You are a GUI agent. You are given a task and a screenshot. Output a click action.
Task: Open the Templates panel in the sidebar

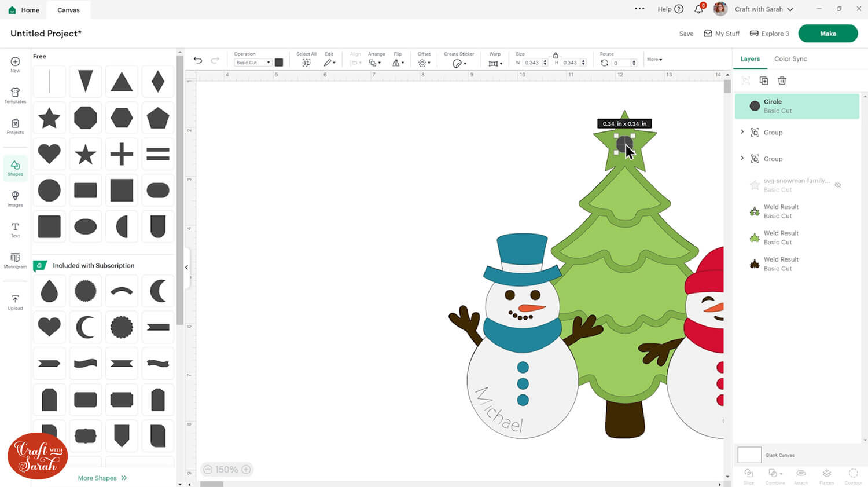[x=15, y=96]
